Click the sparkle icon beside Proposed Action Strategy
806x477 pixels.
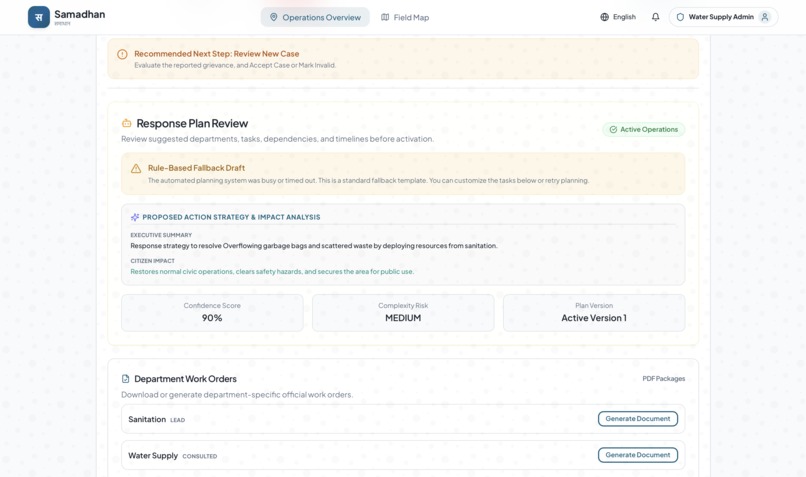pyautogui.click(x=135, y=217)
